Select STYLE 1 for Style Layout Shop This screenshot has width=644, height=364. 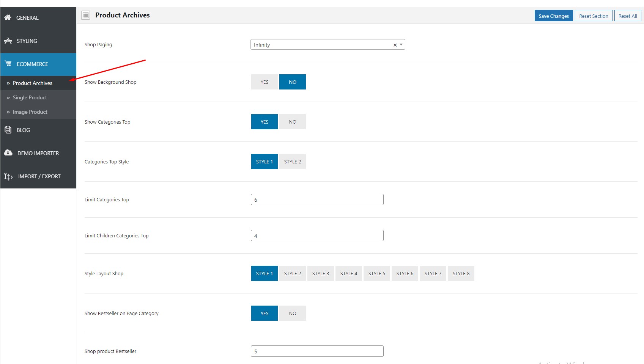[265, 273]
